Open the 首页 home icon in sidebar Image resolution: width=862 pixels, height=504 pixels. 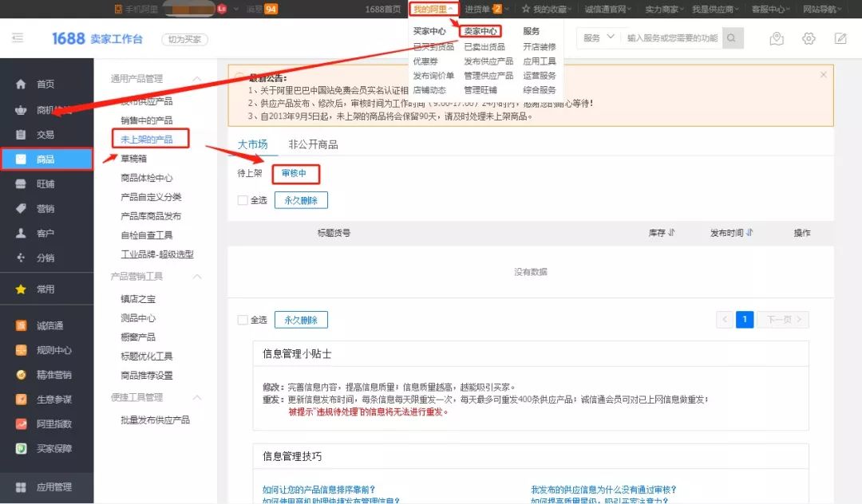tap(21, 84)
